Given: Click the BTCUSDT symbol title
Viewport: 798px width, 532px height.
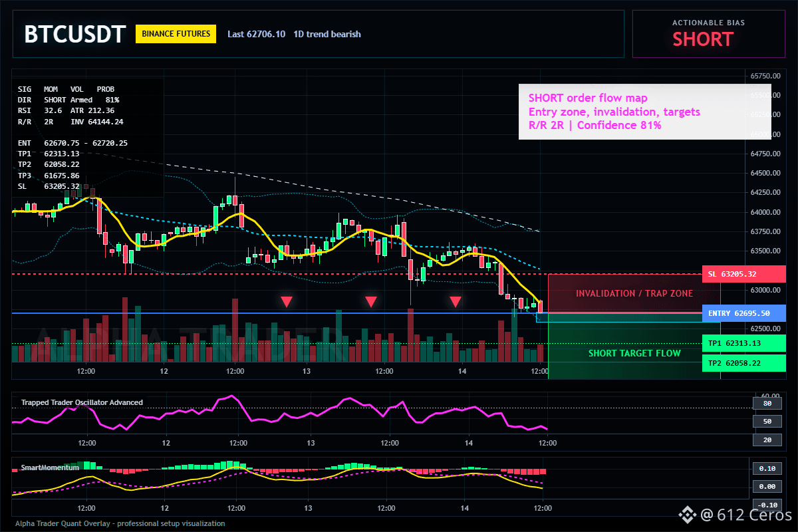Looking at the screenshot, I should tap(74, 34).
